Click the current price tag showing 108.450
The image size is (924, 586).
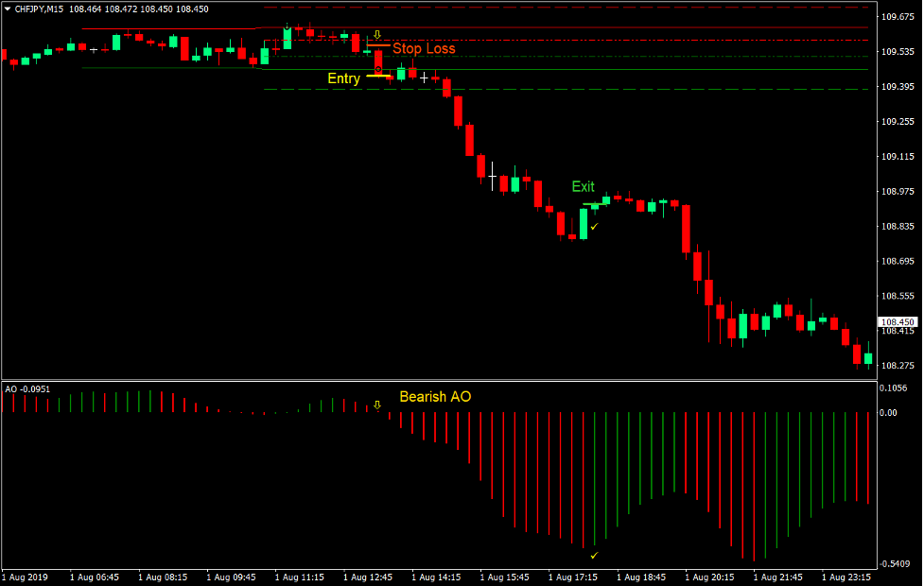[897, 321]
